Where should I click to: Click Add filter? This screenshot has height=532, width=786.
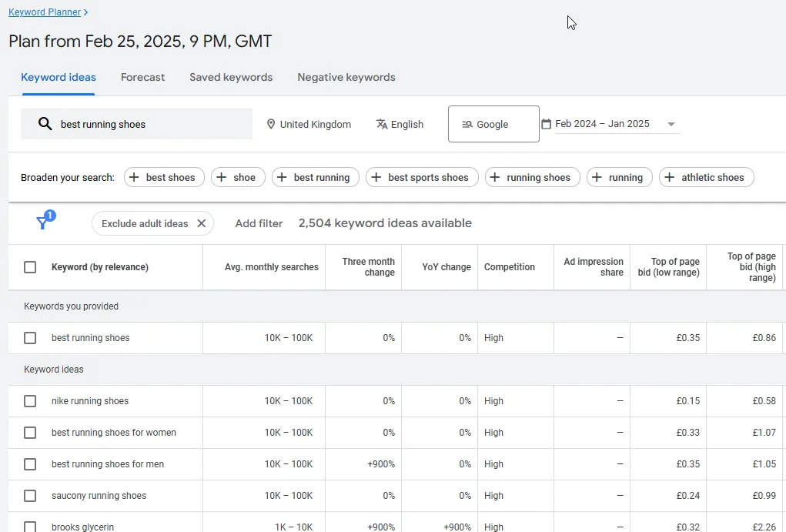(x=259, y=223)
